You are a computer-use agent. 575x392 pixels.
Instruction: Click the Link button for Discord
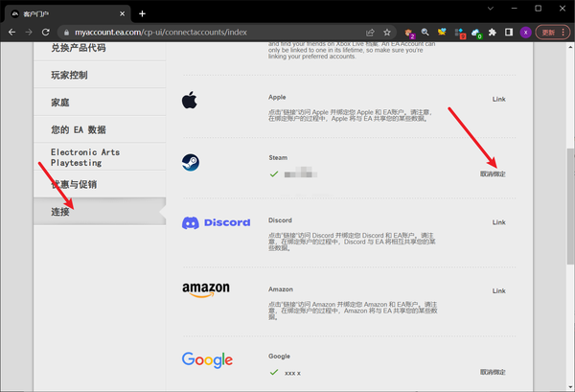[498, 222]
